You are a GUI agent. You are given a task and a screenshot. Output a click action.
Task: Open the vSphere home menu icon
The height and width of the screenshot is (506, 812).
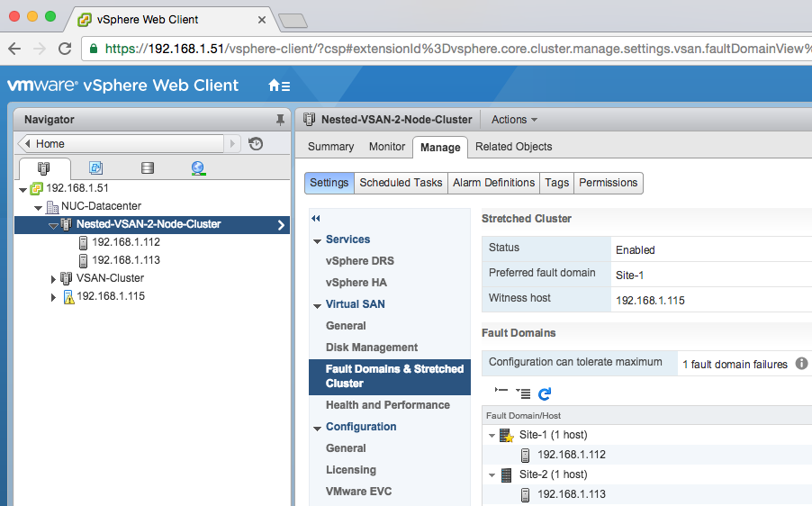[278, 86]
